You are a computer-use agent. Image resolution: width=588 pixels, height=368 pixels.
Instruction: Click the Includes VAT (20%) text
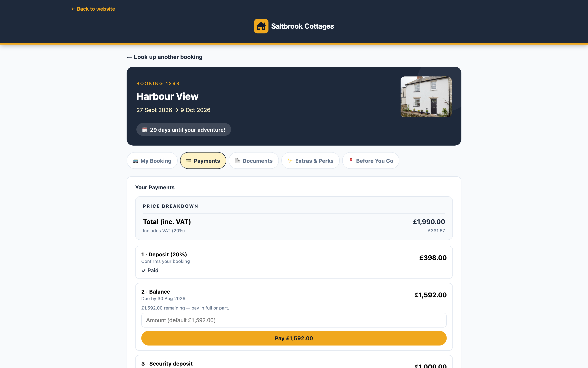(164, 230)
